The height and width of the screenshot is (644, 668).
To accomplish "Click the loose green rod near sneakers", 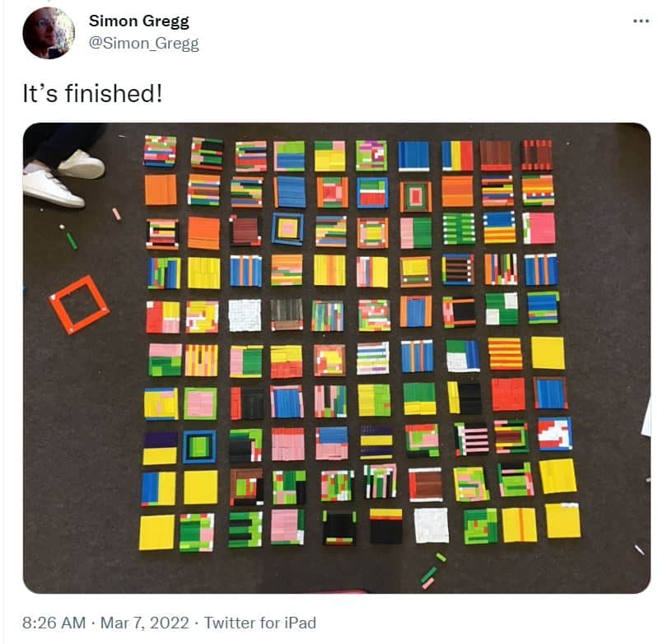I will pos(71,240).
